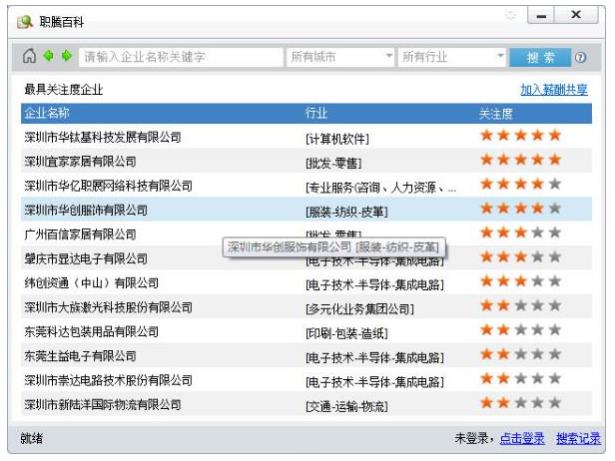
Task: Click the 职脉百科 app logo icon
Action: tap(26, 17)
